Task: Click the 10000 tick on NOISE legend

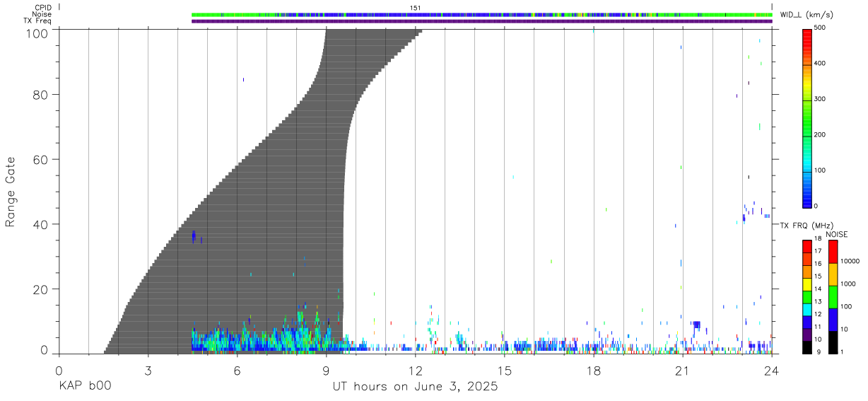Action: coord(849,262)
